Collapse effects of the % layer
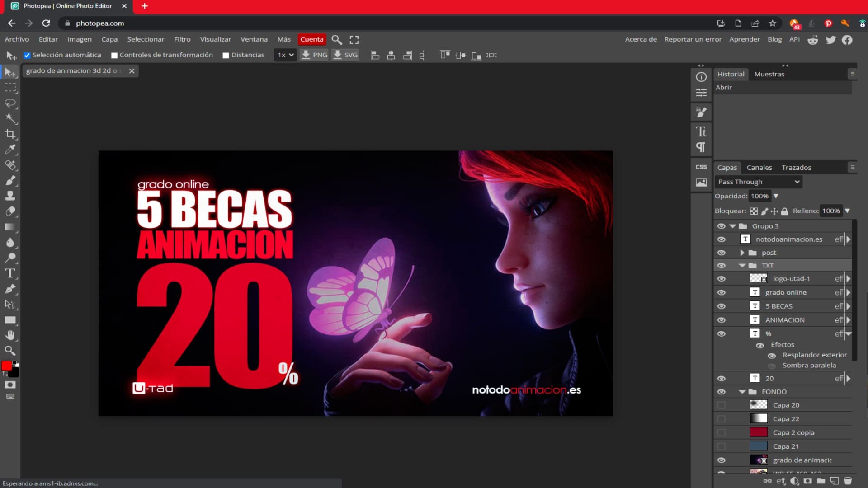The width and height of the screenshot is (868, 488). click(x=849, y=334)
